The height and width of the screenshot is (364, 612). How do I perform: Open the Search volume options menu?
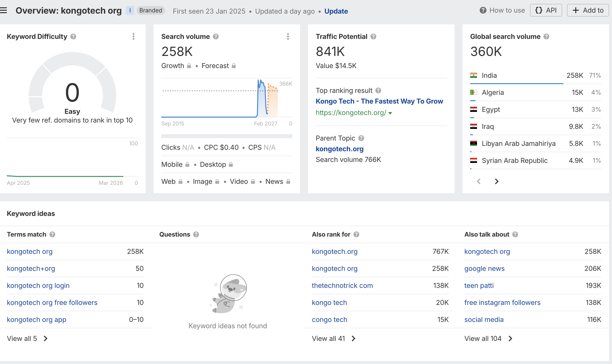coord(288,36)
